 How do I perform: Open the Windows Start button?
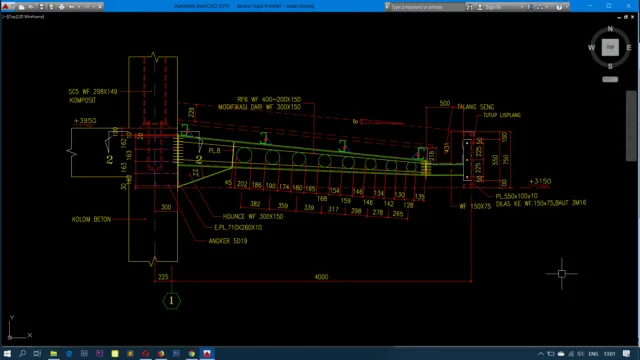(x=7, y=353)
